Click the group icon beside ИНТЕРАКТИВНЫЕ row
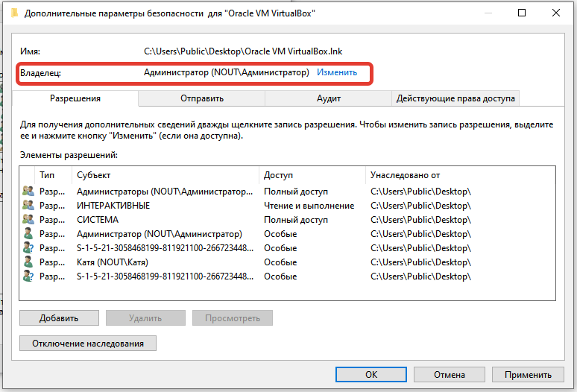This screenshot has height=392, width=577. (x=28, y=205)
